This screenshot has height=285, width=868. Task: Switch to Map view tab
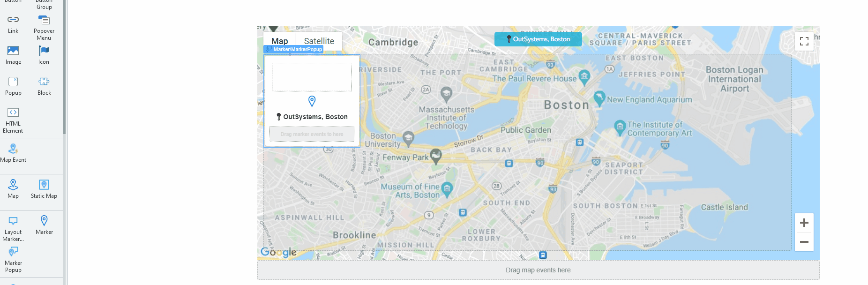pyautogui.click(x=280, y=41)
